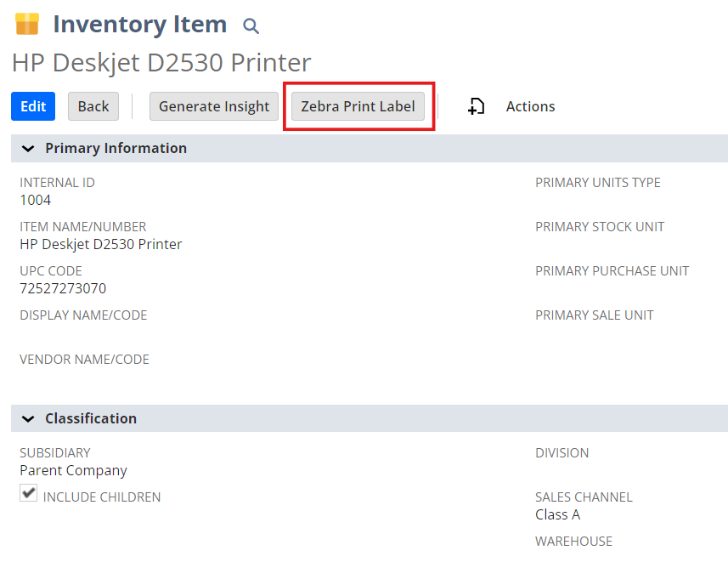Click Generate Insight button
This screenshot has height=562, width=728.
[x=214, y=106]
